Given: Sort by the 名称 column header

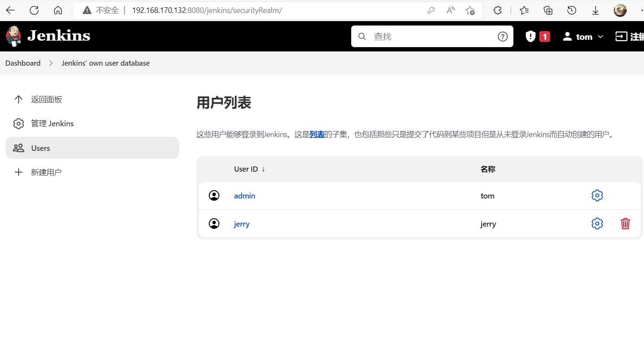Looking at the screenshot, I should pyautogui.click(x=488, y=169).
